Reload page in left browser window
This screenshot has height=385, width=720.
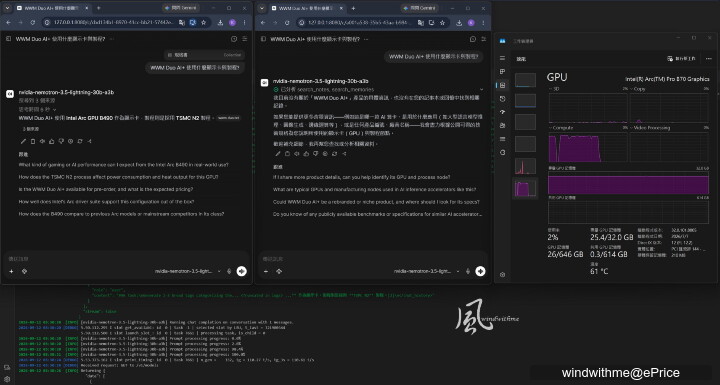(33, 22)
